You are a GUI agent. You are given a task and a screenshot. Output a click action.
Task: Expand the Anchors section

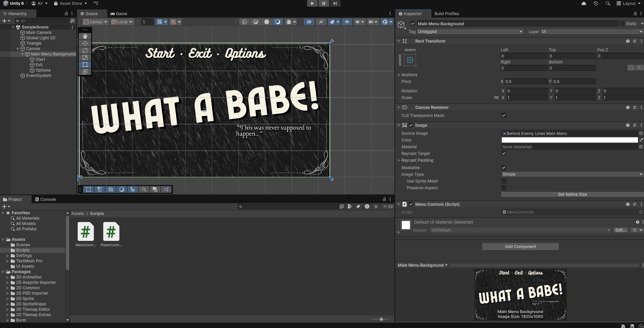(x=399, y=75)
